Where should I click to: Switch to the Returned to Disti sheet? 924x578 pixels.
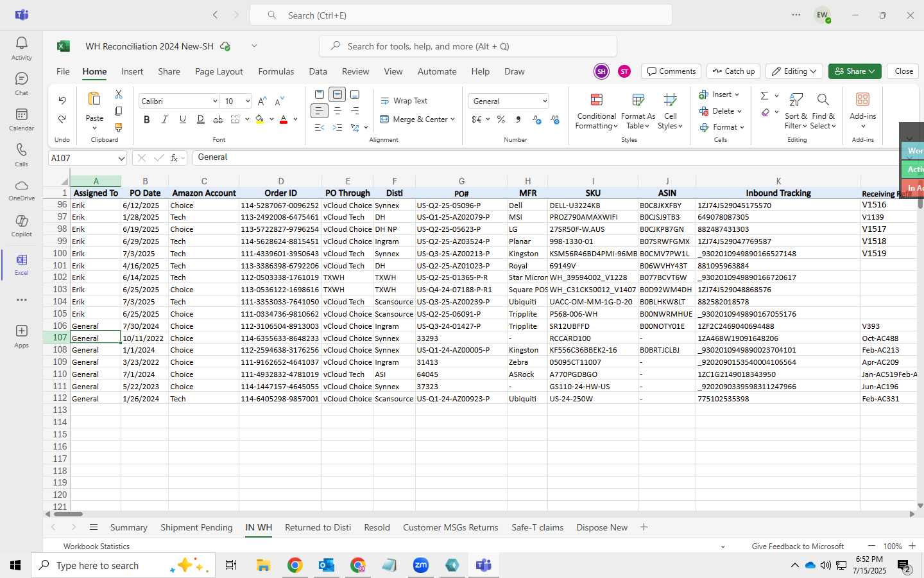tap(318, 527)
